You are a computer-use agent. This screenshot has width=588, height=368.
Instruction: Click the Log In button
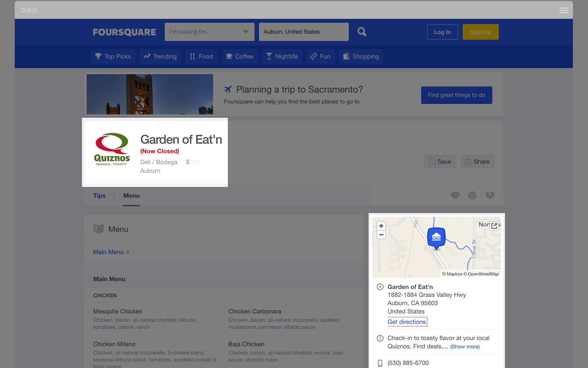pos(442,32)
